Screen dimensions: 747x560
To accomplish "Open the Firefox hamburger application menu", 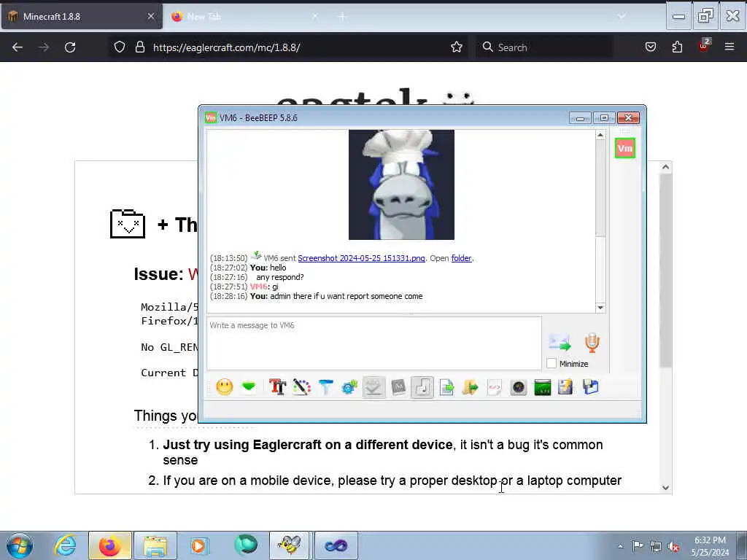I will click(729, 47).
